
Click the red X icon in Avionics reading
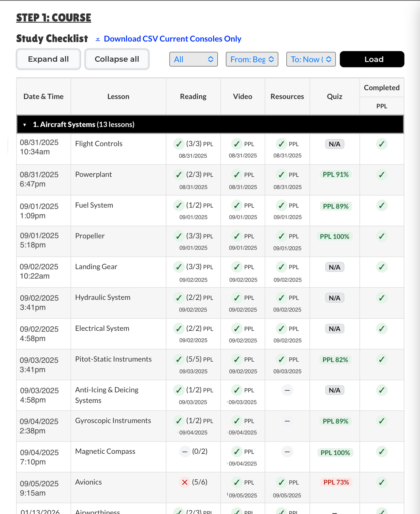[x=185, y=482]
